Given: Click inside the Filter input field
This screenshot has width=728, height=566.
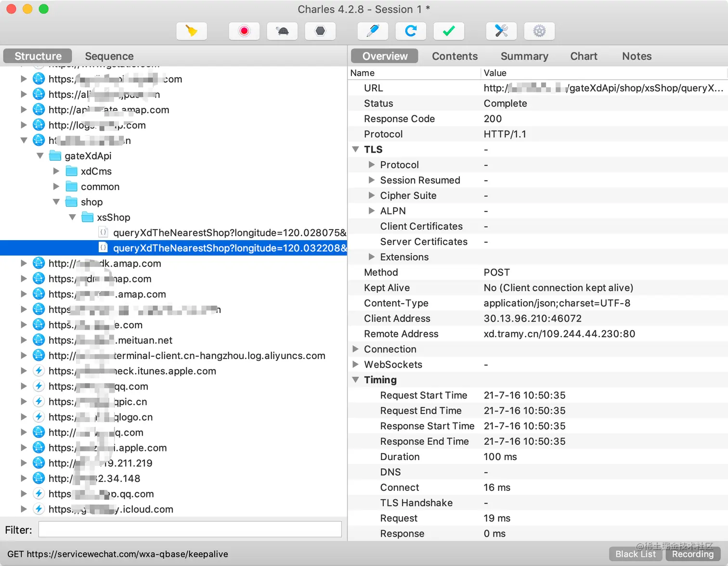Looking at the screenshot, I should click(x=190, y=529).
